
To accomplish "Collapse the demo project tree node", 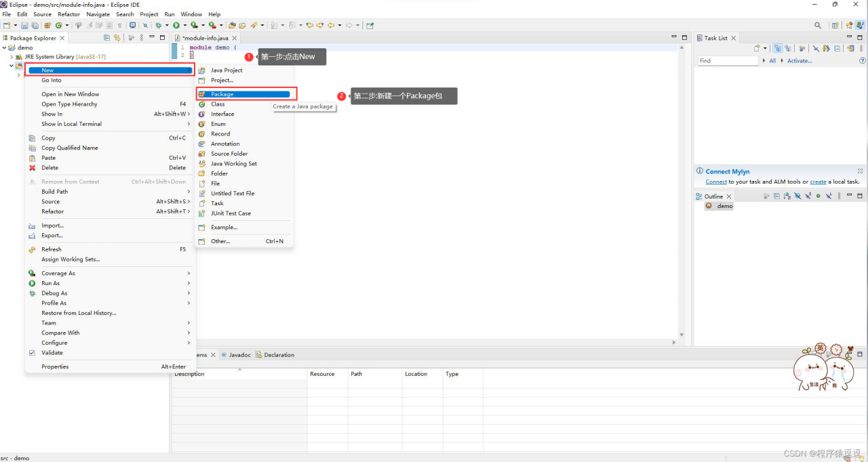I will (4, 47).
